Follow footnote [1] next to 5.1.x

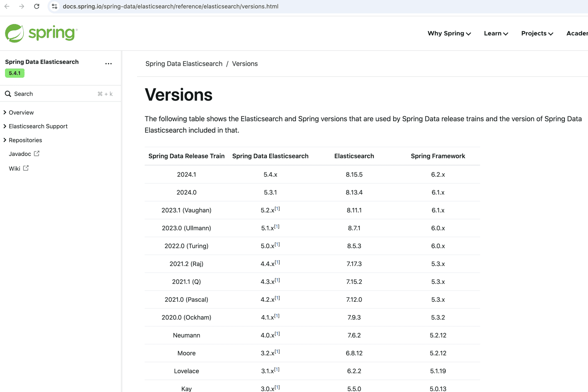[x=277, y=227]
